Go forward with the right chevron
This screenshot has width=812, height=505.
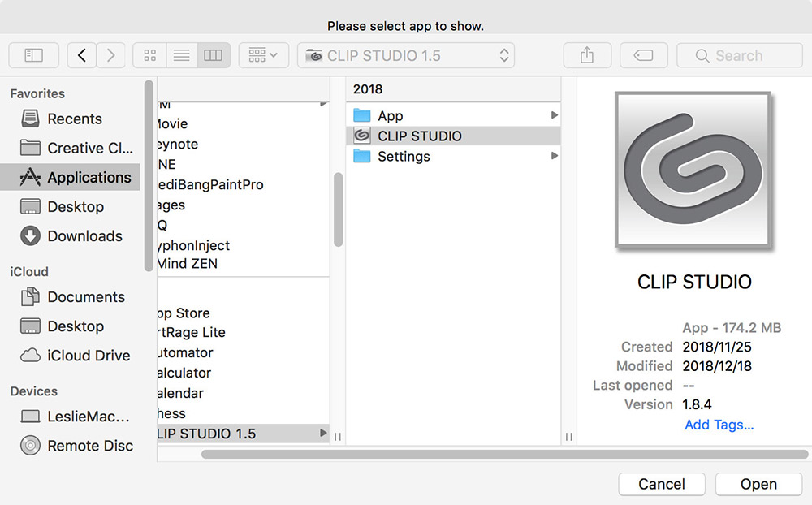[x=110, y=55]
